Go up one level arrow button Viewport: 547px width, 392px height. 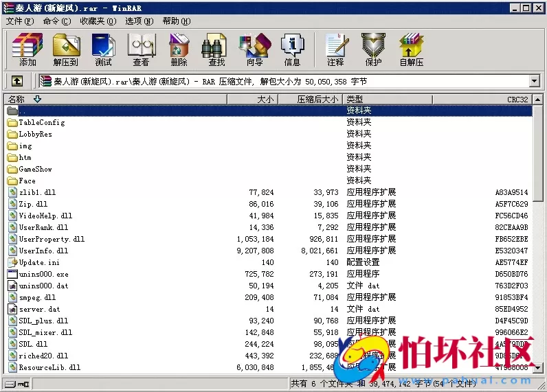pos(17,81)
